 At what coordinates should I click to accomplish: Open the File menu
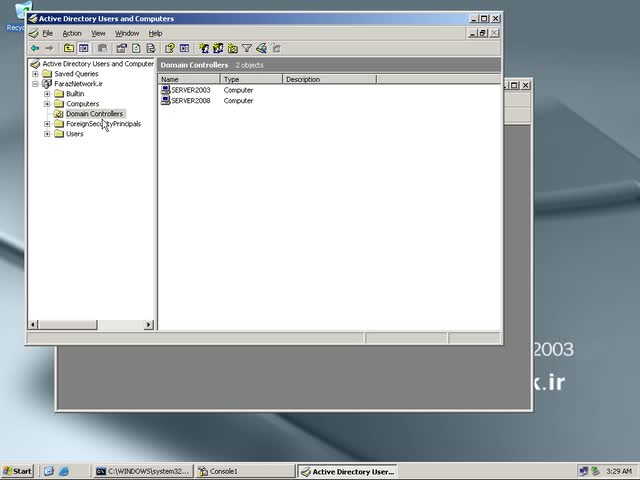click(48, 33)
